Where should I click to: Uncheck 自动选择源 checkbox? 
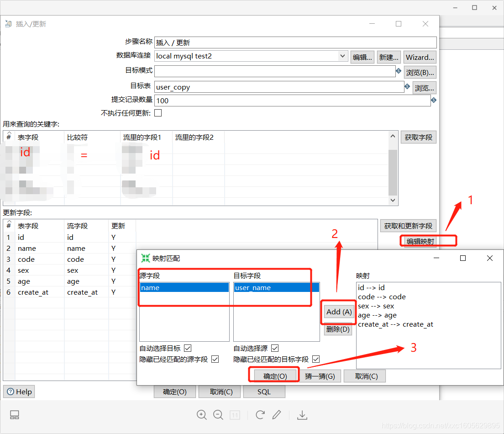[x=275, y=348]
